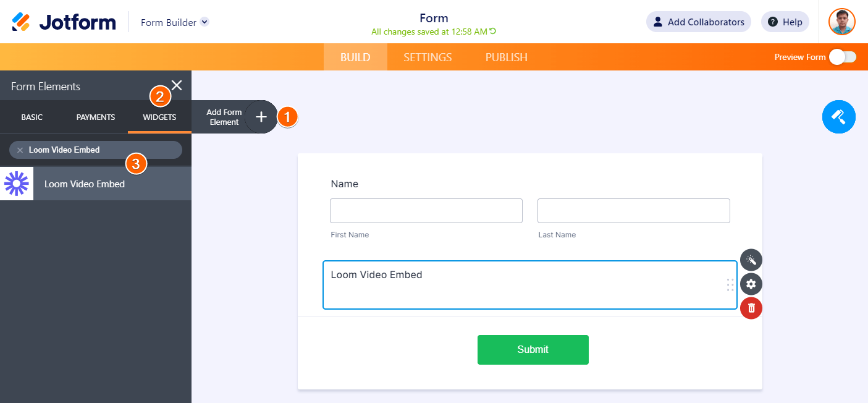Toggle the Preview Form switch
The width and height of the screenshot is (868, 403).
[x=843, y=57]
